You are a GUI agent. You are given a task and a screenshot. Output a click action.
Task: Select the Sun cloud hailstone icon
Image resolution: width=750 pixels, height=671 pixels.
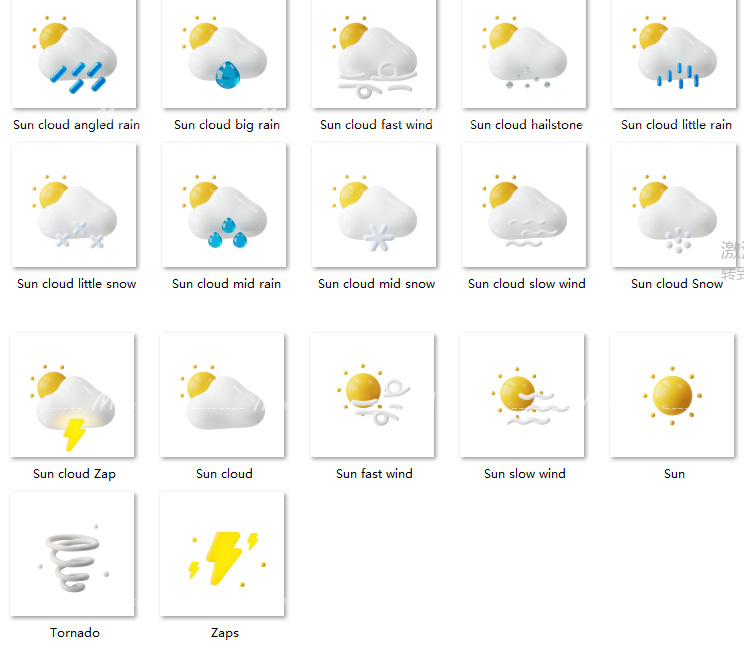click(524, 54)
